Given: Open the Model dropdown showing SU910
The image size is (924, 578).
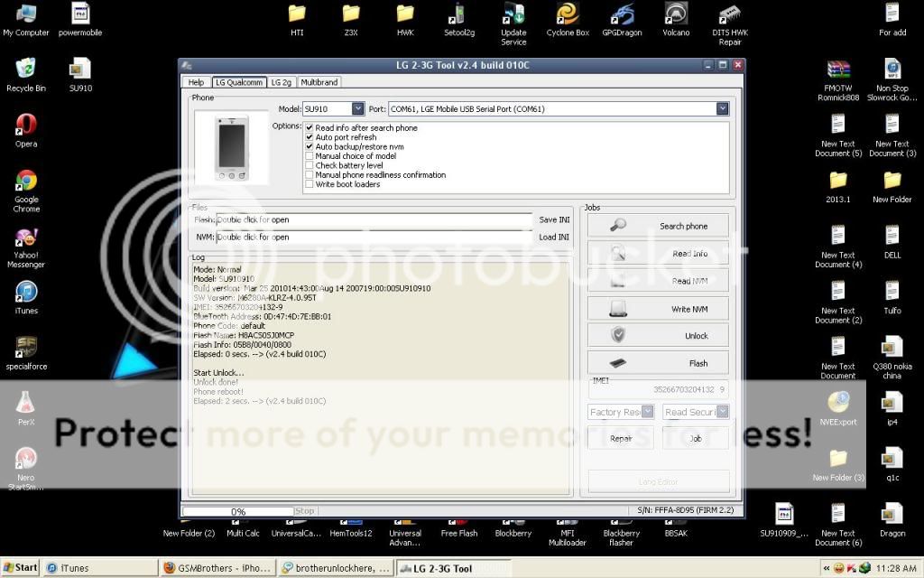Looking at the screenshot, I should coord(357,108).
